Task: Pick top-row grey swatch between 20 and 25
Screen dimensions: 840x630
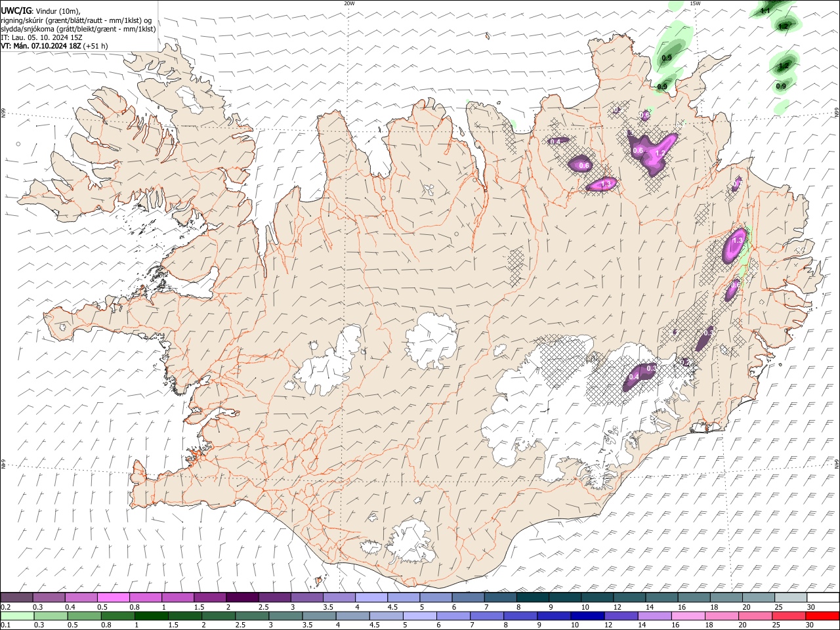Action: coord(759,597)
